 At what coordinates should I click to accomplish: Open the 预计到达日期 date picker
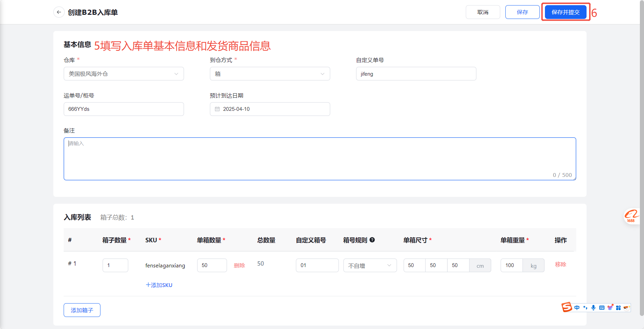(x=270, y=109)
